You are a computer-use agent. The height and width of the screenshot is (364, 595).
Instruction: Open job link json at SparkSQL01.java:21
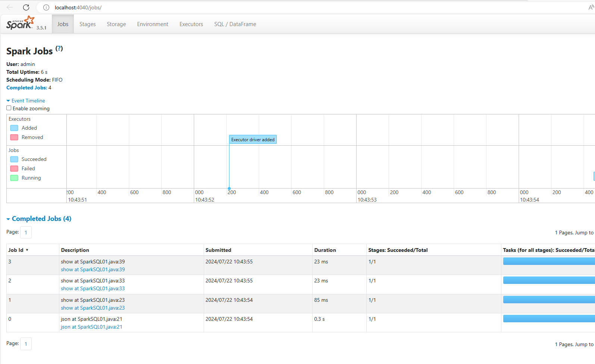pyautogui.click(x=91, y=327)
